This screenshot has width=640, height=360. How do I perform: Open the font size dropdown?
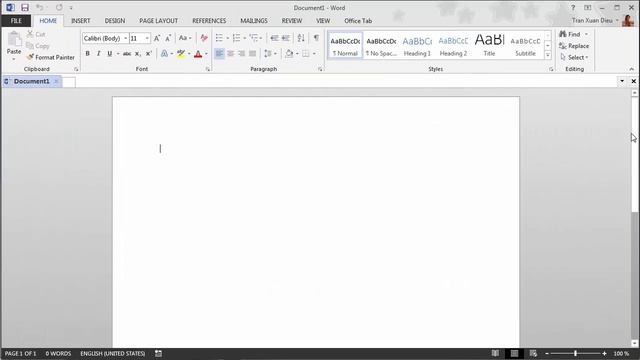click(147, 38)
